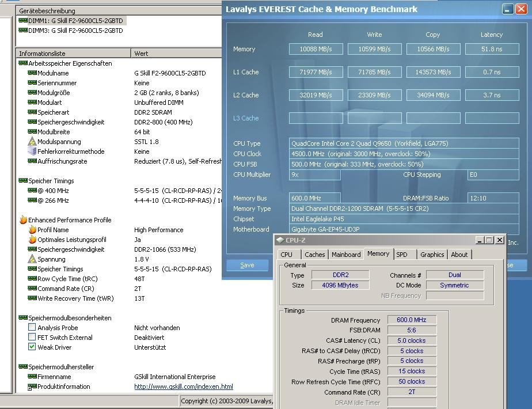Viewport: 532px width, 409px height.
Task: Click the Profil Name flame icon
Action: (32, 229)
